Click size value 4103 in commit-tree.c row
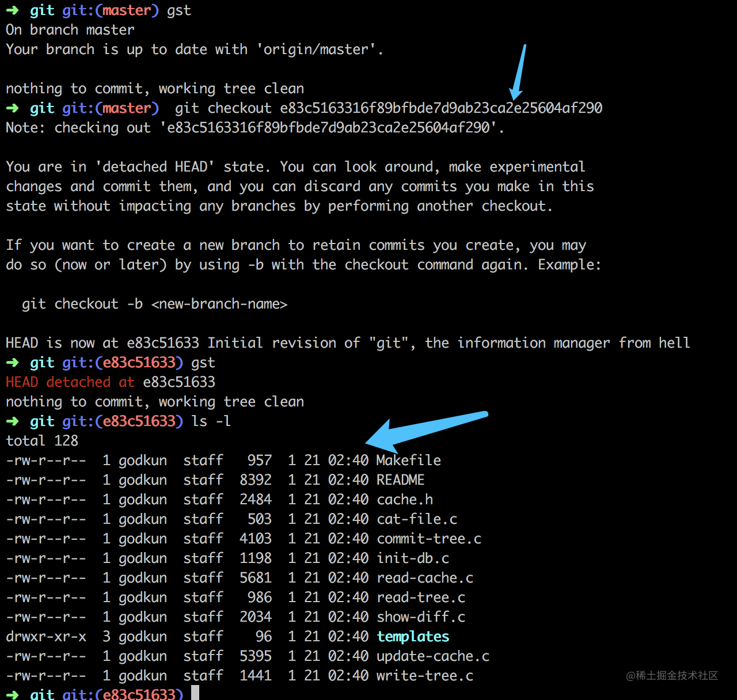Viewport: 737px width, 700px height. click(x=256, y=538)
